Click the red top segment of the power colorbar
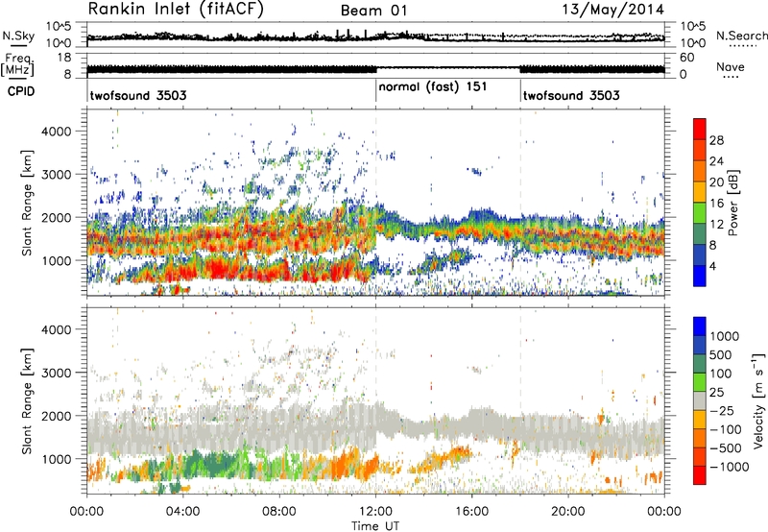The image size is (768, 532). point(700,129)
